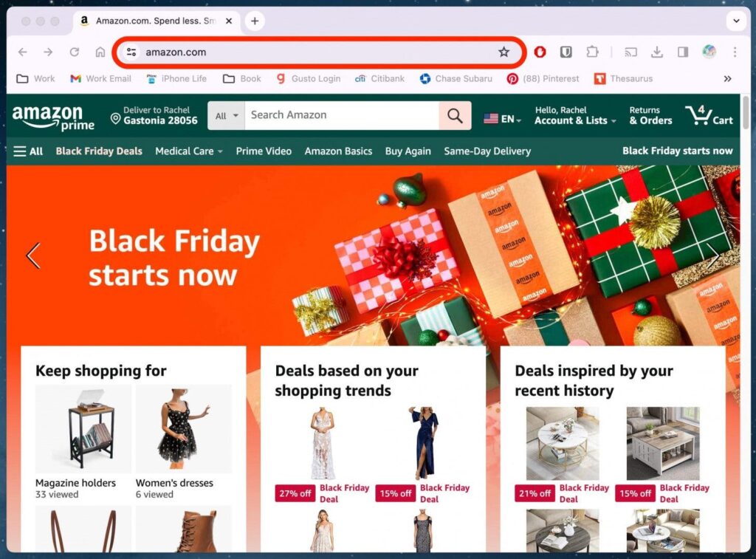The width and height of the screenshot is (756, 559).
Task: Show the previous banner slide arrow
Action: pyautogui.click(x=32, y=255)
